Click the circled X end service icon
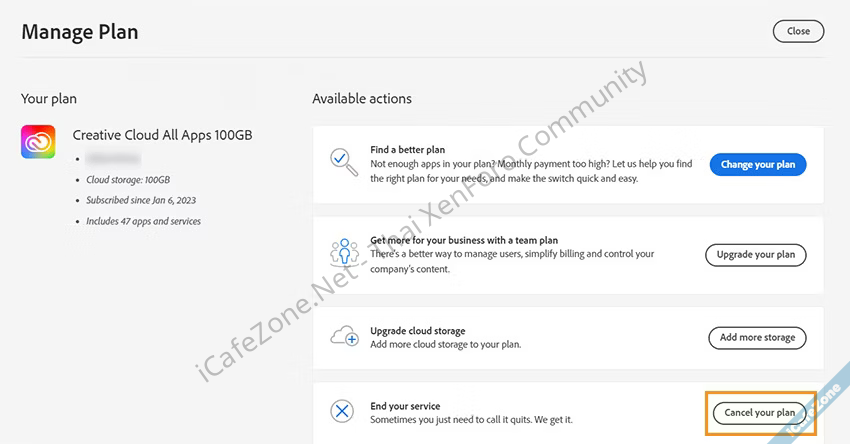850x444 pixels. click(343, 411)
